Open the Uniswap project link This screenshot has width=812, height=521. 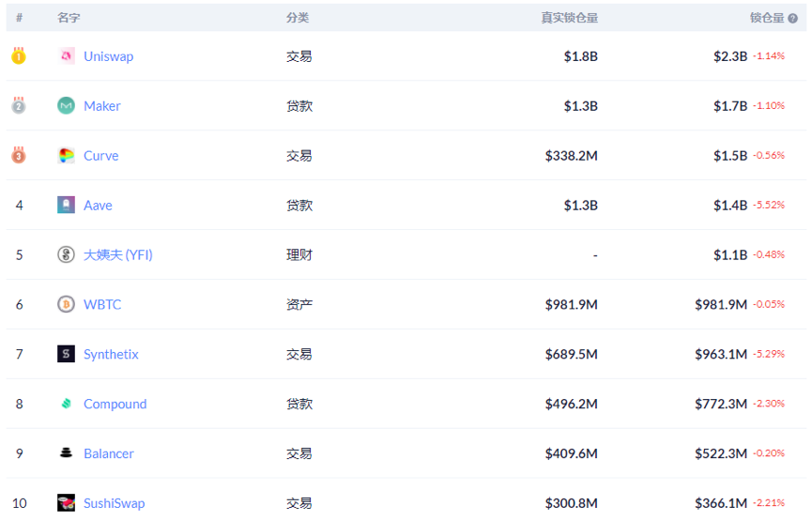click(108, 56)
